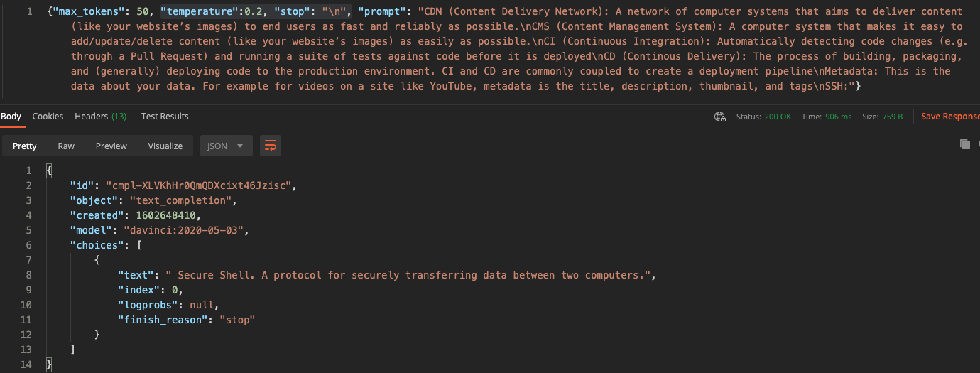Open the JSON format dropdown
The width and height of the screenshot is (980, 373).
tap(227, 146)
